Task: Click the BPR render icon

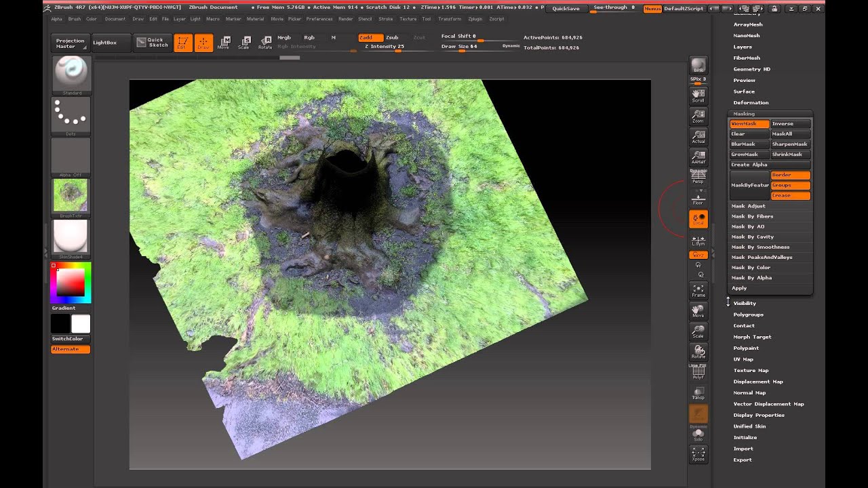Action: coord(698,66)
